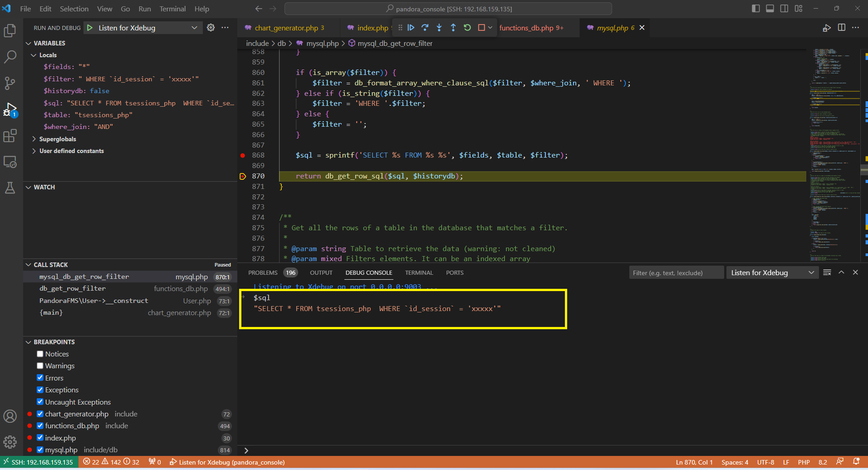Click UTF-8 encoding in status bar

[x=765, y=462]
